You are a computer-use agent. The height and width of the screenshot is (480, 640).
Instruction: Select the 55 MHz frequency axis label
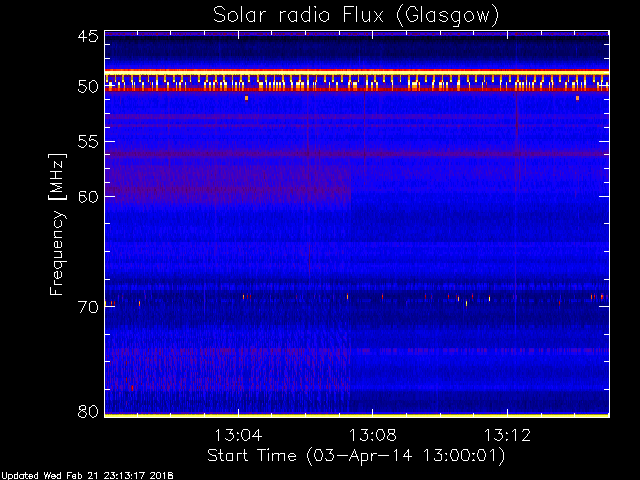click(x=88, y=142)
